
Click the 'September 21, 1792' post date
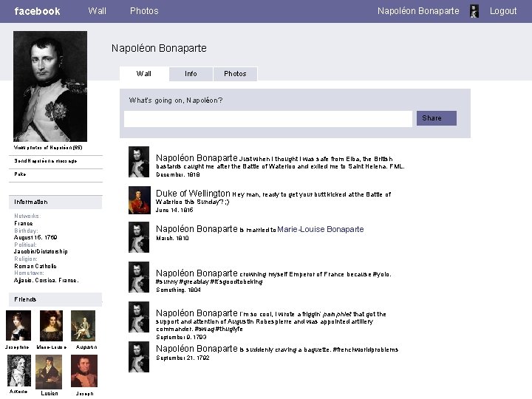(x=183, y=358)
